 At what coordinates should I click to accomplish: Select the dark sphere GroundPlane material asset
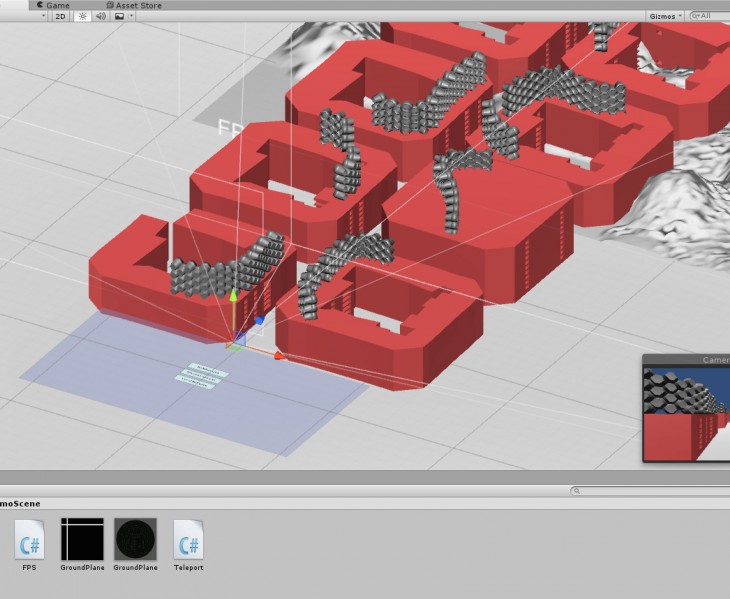point(134,540)
